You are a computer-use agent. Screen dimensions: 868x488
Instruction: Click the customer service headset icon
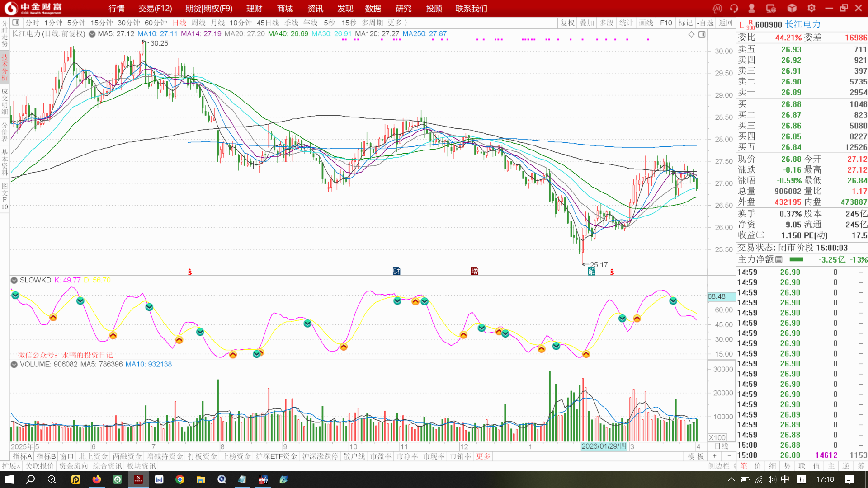(734, 8)
